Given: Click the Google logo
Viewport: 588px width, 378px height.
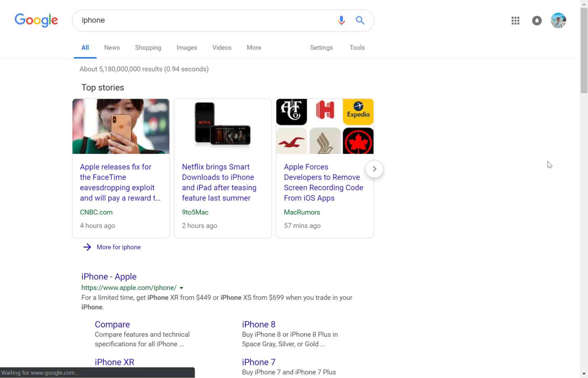Looking at the screenshot, I should coord(36,20).
